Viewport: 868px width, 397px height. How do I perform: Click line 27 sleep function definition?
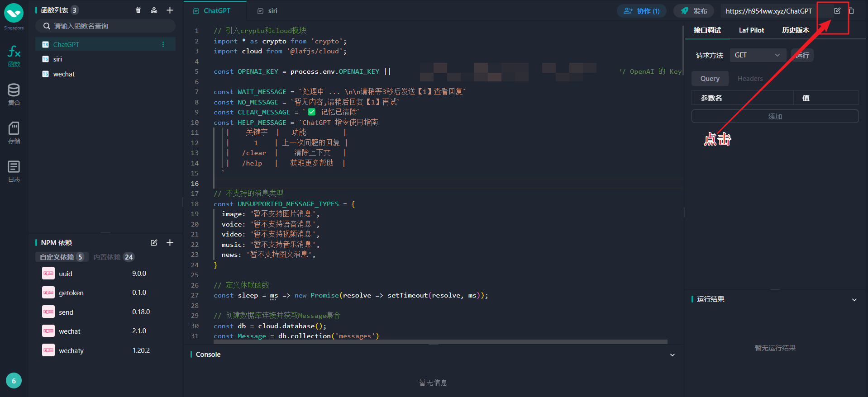(x=351, y=295)
